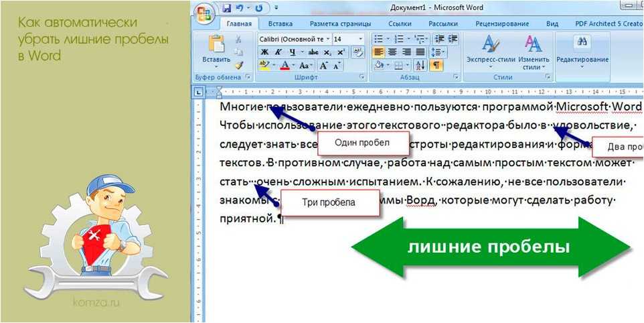Image resolution: width=644 pixels, height=323 pixels.
Task: Click the Изменить стили button
Action: pos(533,52)
